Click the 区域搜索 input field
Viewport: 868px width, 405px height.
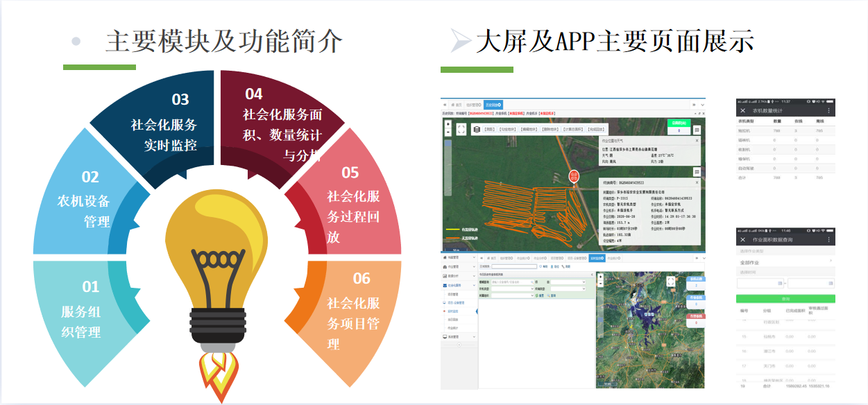514,266
